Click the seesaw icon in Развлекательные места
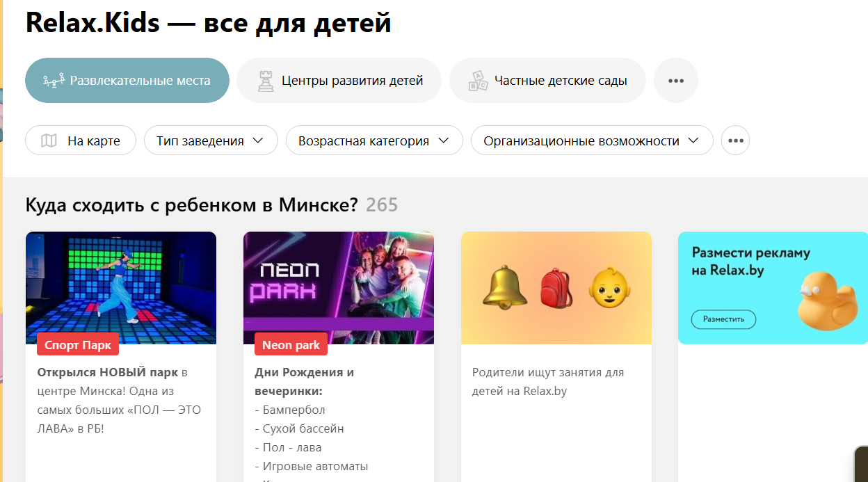This screenshot has height=482, width=868. coord(54,81)
